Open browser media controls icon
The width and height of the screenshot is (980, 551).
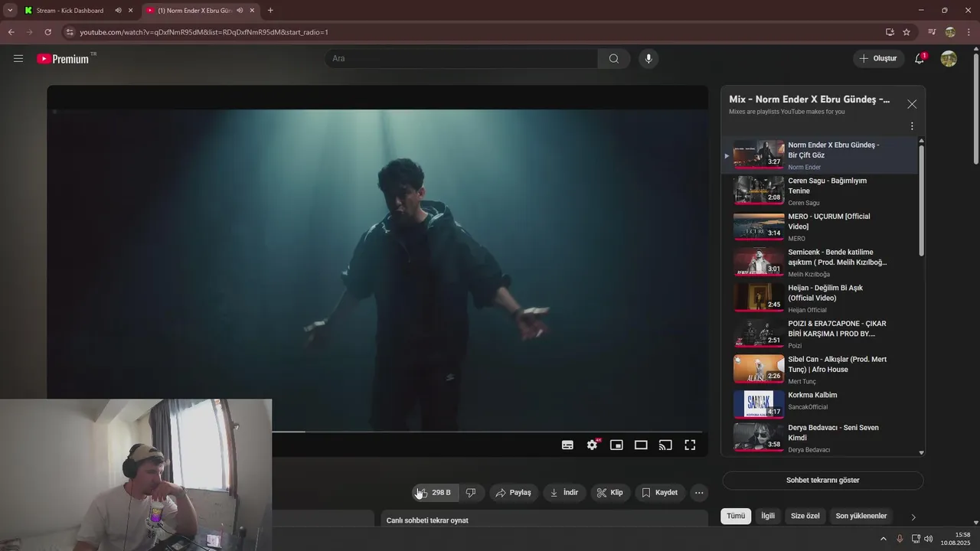pos(932,32)
